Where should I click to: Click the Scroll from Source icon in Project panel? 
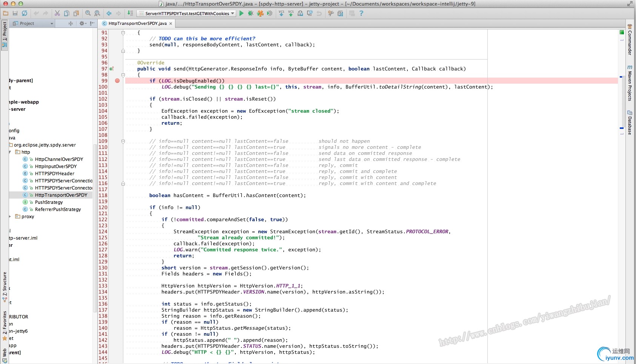coord(71,23)
